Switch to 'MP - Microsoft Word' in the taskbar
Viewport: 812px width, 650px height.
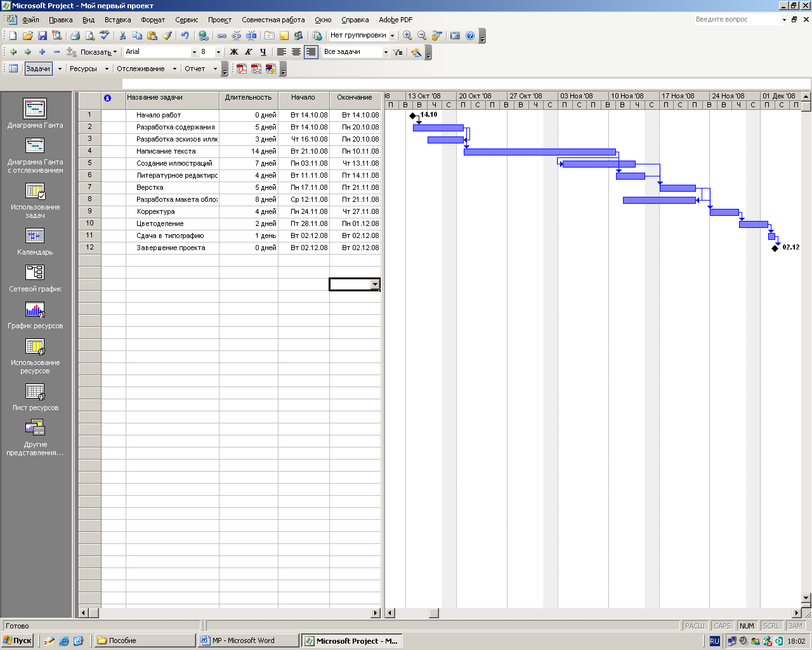(247, 640)
